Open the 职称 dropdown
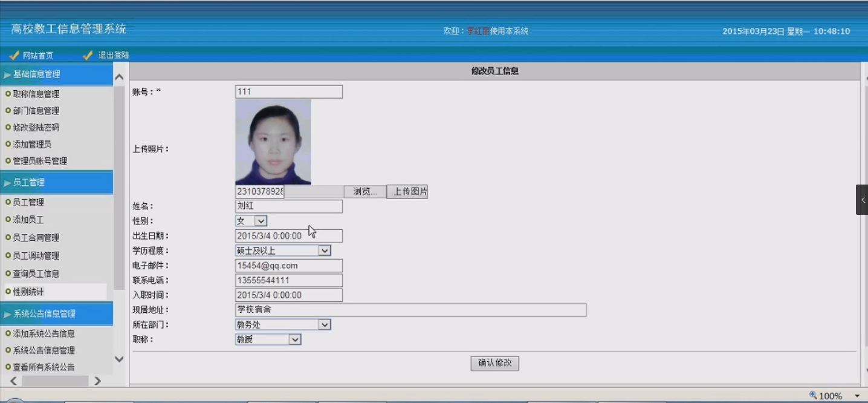This screenshot has width=868, height=403. (x=268, y=339)
